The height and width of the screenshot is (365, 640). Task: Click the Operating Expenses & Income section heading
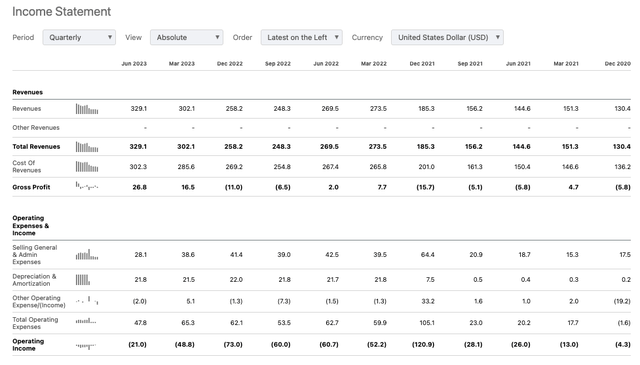pos(31,225)
